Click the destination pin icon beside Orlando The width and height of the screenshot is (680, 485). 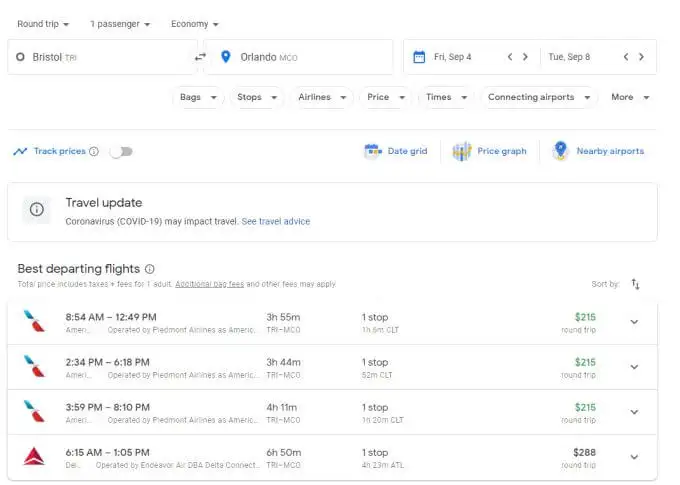226,57
